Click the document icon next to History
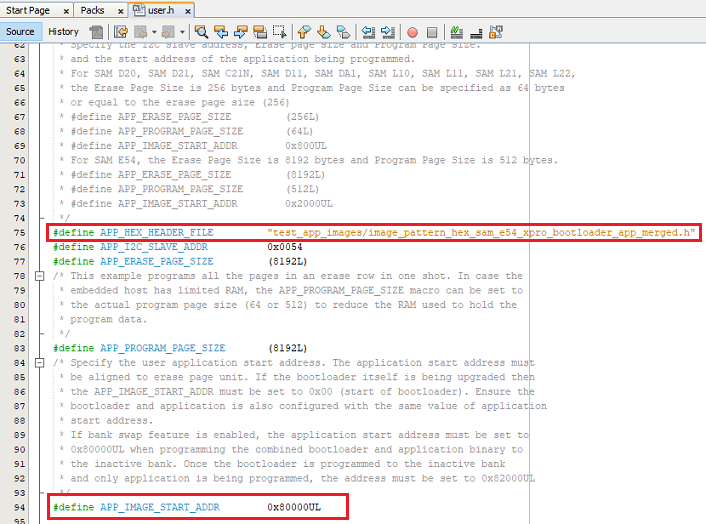 [96, 32]
